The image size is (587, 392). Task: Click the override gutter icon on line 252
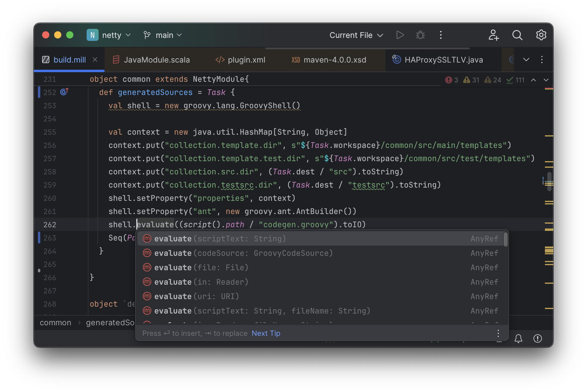[64, 92]
